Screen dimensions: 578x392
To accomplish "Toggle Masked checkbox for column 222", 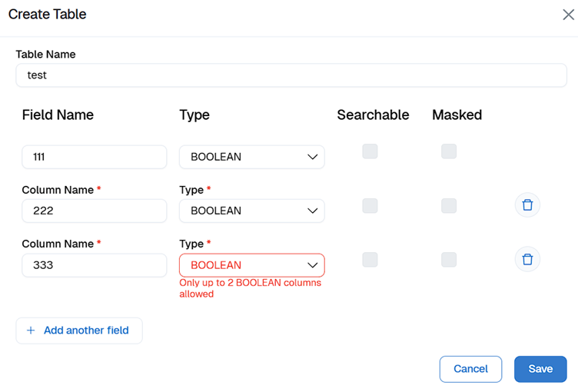I will click(449, 205).
